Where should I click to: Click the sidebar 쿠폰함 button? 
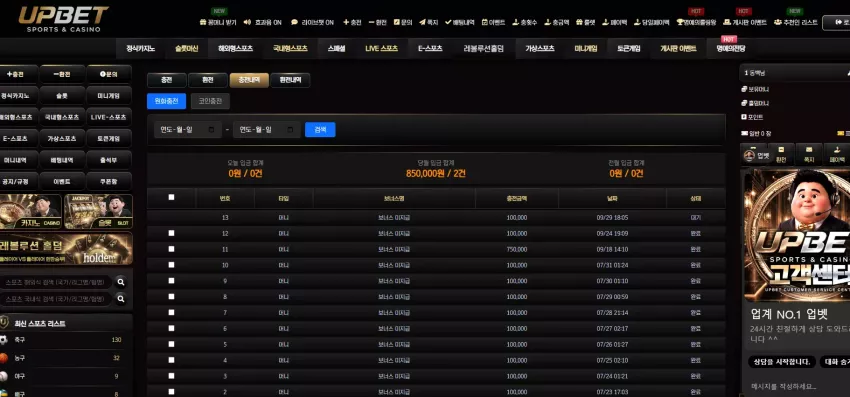click(109, 182)
